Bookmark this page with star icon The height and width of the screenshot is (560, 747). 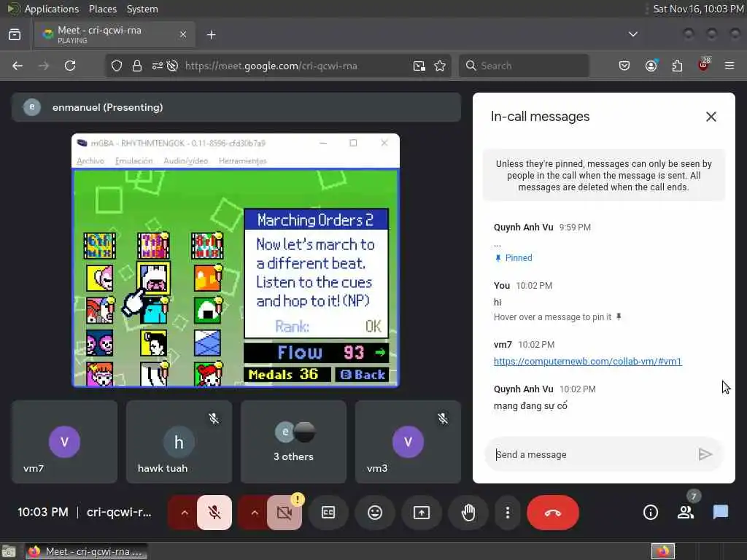tap(440, 66)
